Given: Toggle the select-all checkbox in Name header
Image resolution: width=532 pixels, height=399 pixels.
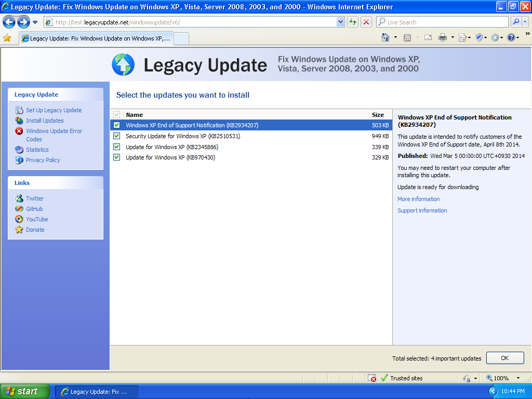Looking at the screenshot, I should 117,115.
